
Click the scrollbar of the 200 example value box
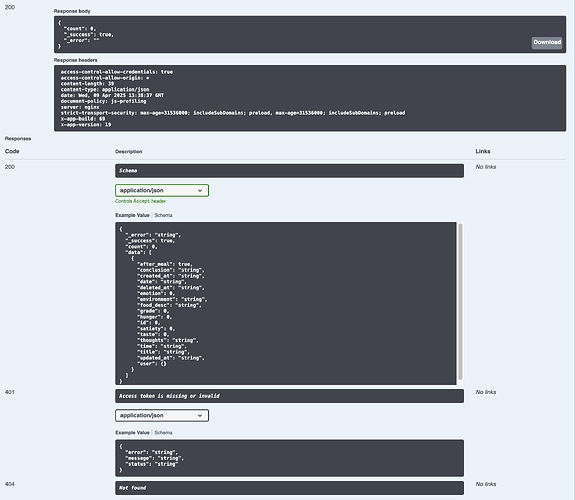click(x=460, y=302)
